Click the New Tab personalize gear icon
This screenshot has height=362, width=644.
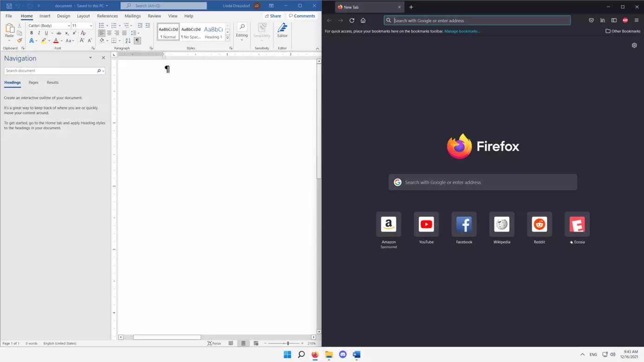(x=634, y=45)
